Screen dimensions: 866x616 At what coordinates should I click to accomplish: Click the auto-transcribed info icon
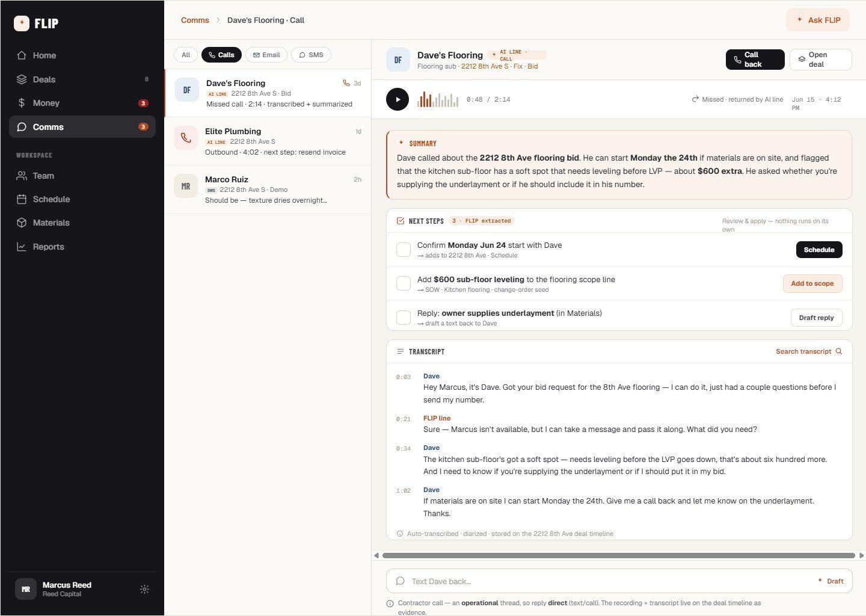(400, 534)
